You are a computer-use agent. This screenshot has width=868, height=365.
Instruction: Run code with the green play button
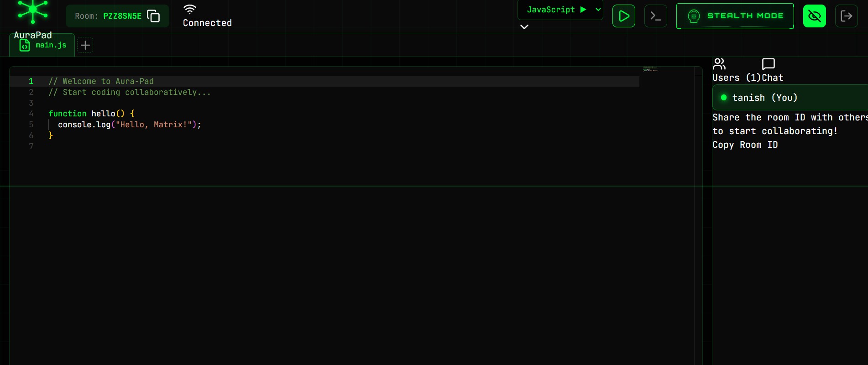624,16
